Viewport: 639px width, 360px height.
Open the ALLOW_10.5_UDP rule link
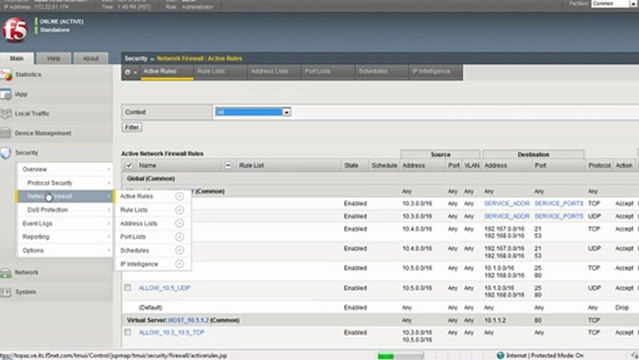[165, 288]
